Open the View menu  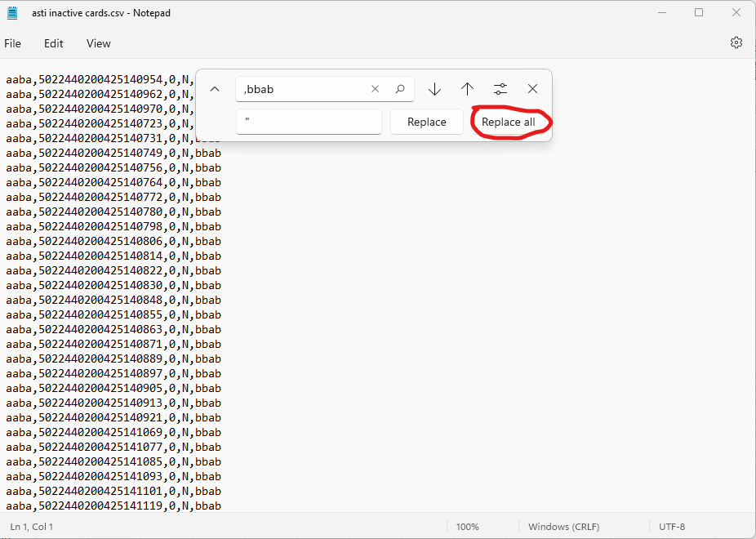pos(98,43)
